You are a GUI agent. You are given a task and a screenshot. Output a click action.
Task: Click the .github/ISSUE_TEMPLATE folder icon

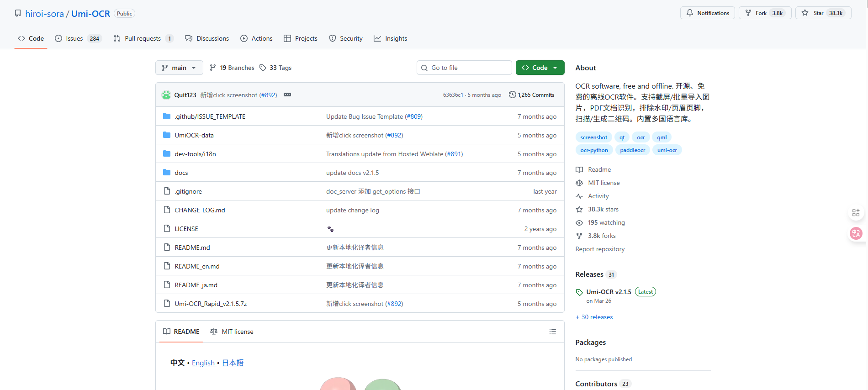point(167,116)
